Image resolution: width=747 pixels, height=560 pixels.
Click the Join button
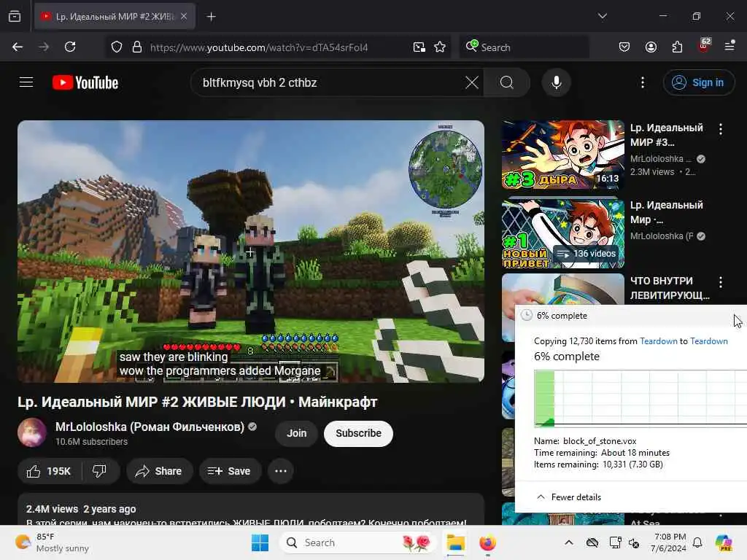pyautogui.click(x=296, y=433)
